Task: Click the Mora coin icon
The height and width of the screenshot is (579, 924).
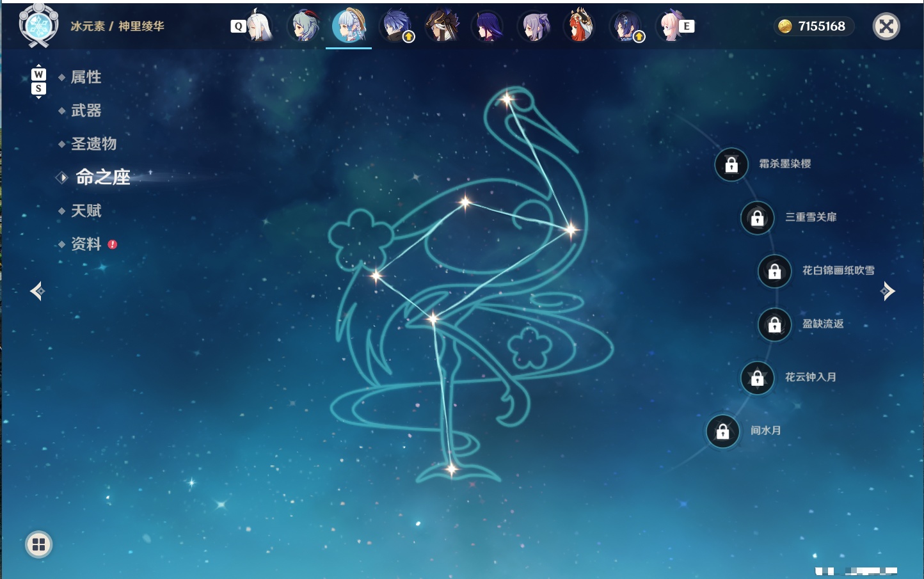Action: [785, 26]
